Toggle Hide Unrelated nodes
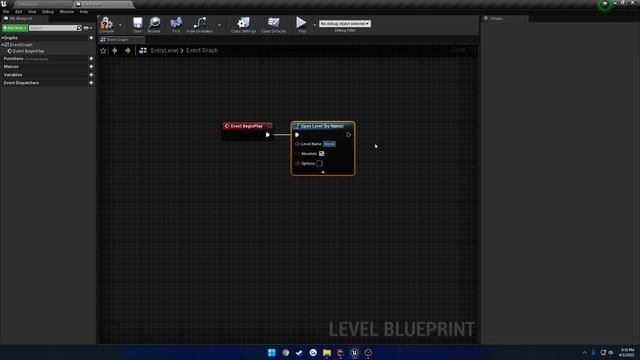 pyautogui.click(x=200, y=24)
